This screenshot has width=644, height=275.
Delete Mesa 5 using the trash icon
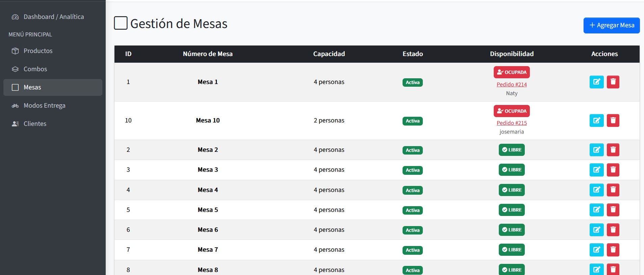pos(613,210)
